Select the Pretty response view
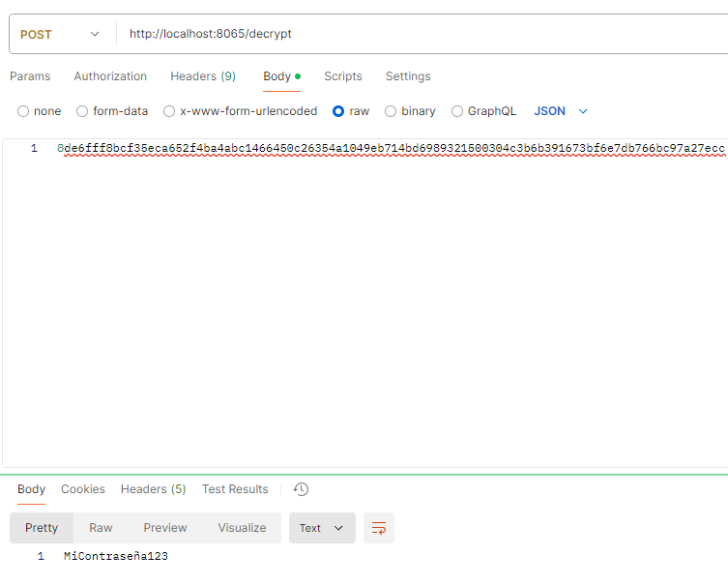The image size is (728, 585). 42,528
